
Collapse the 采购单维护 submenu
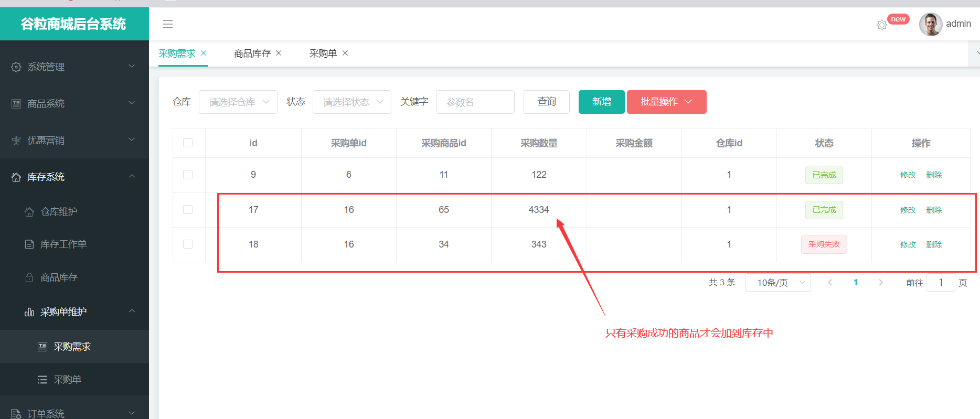pos(74,311)
